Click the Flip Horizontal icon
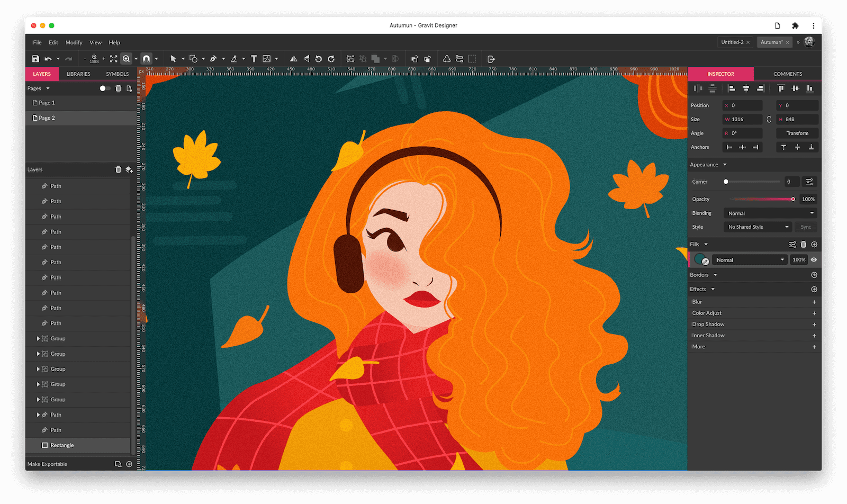 (295, 58)
